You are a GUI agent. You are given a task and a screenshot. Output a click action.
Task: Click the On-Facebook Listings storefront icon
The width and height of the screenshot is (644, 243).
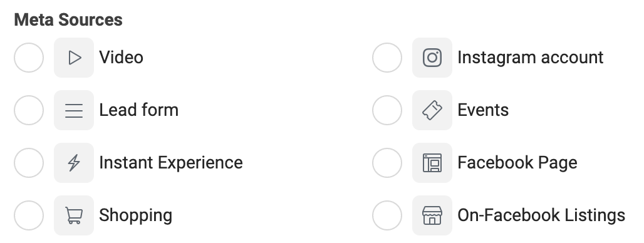click(432, 215)
